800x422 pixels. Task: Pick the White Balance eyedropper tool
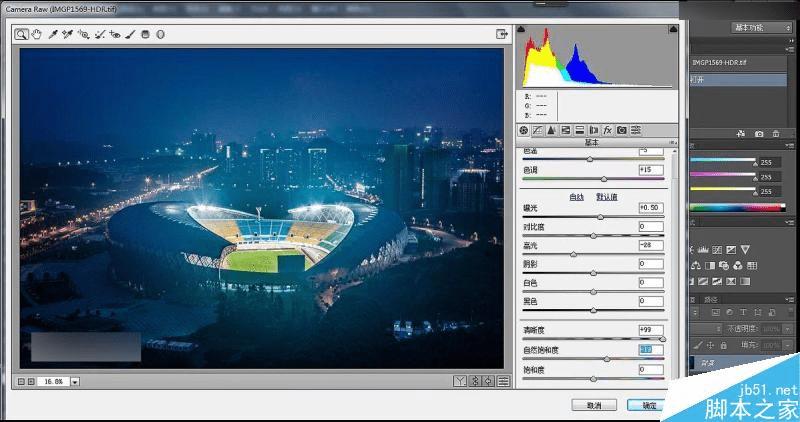[53, 34]
